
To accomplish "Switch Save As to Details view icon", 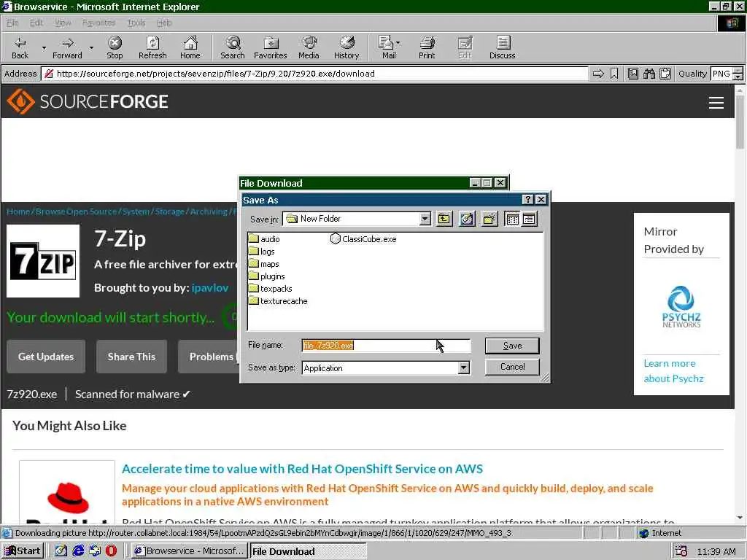I will 529,219.
